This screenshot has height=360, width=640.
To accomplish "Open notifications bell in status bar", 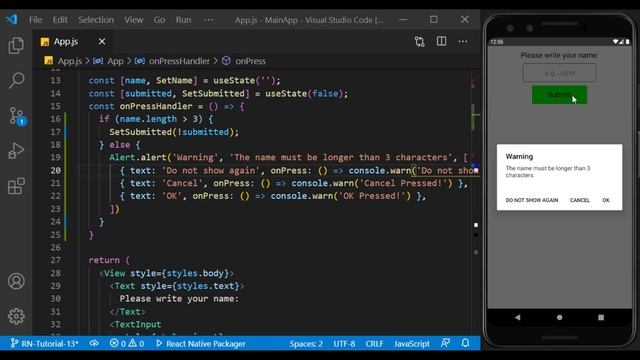I will 465,343.
